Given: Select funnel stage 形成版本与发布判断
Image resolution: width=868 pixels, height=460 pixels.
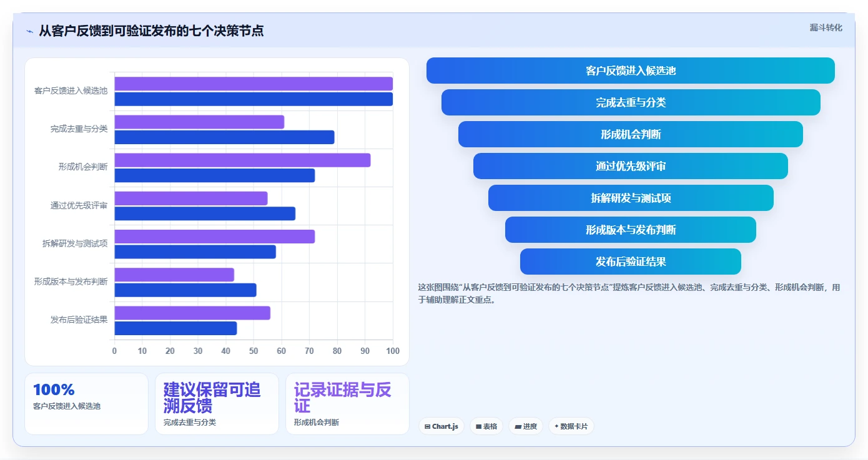Looking at the screenshot, I should 631,230.
